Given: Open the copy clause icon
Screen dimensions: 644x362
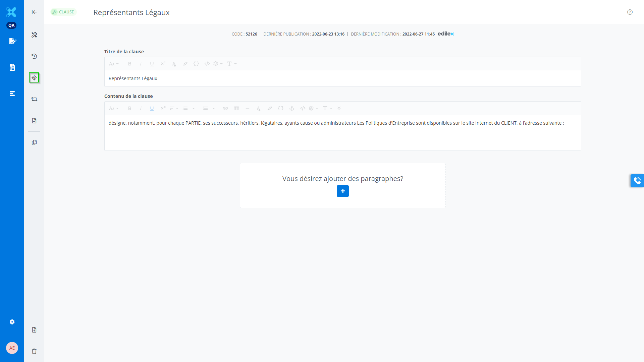Looking at the screenshot, I should 34,142.
